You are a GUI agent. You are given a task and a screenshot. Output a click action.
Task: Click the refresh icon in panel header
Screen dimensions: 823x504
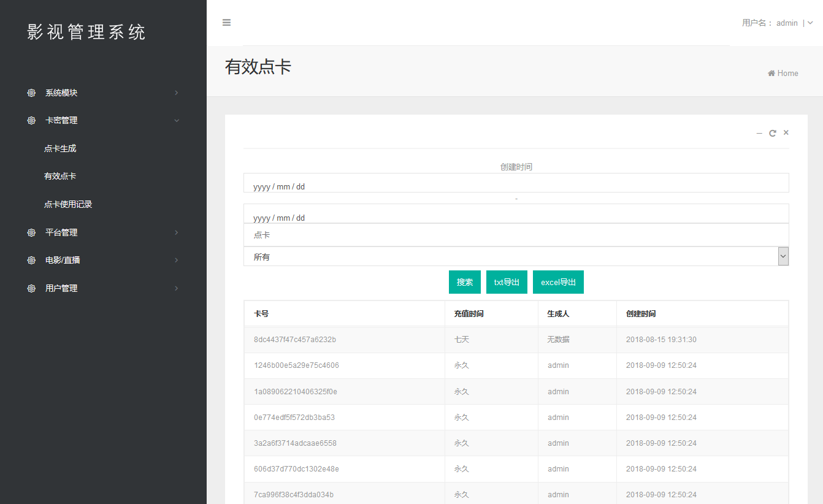pyautogui.click(x=773, y=133)
